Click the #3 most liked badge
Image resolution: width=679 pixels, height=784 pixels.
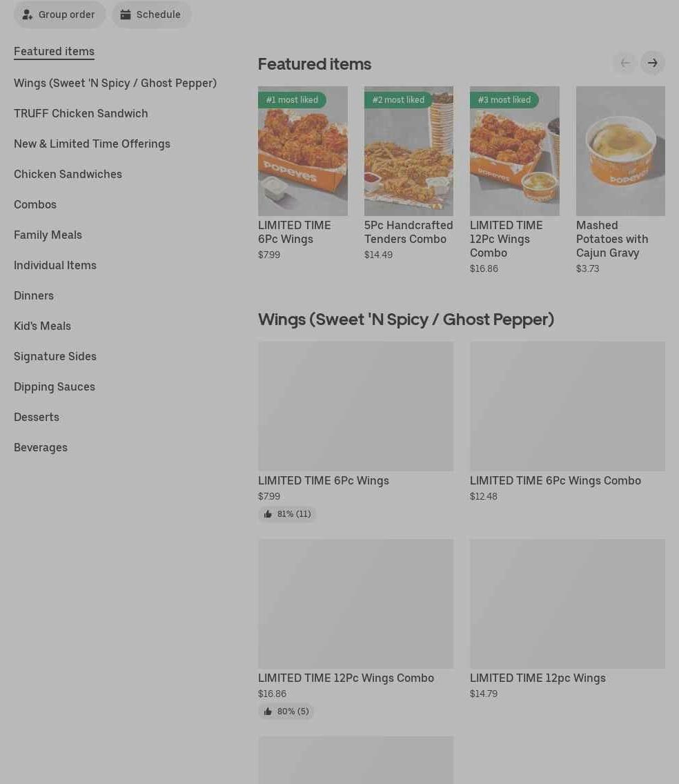click(x=504, y=100)
